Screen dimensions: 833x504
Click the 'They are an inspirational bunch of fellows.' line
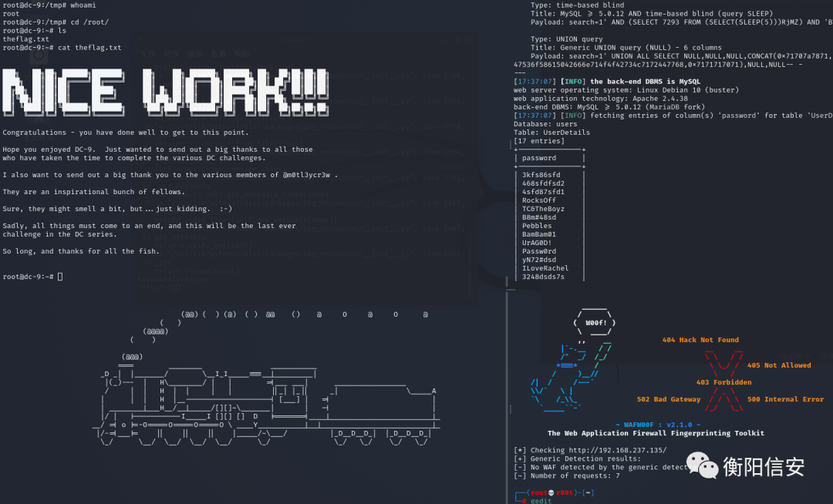(x=93, y=192)
